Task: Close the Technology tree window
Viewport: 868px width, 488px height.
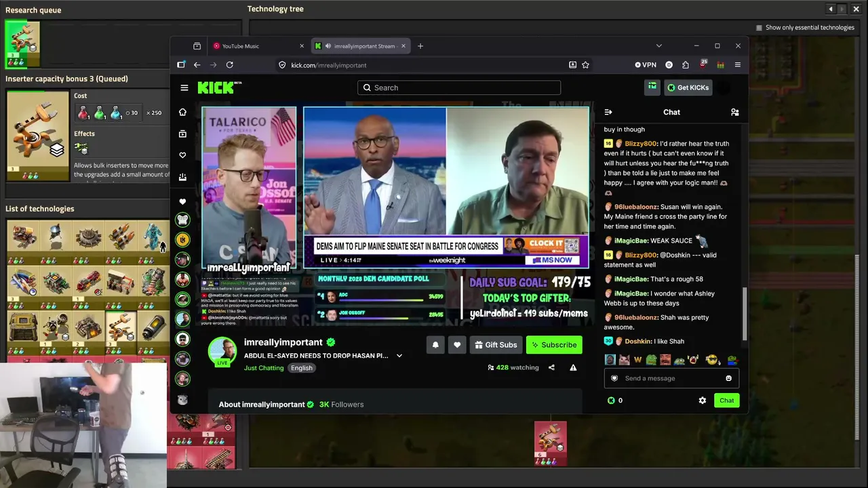Action: click(856, 9)
